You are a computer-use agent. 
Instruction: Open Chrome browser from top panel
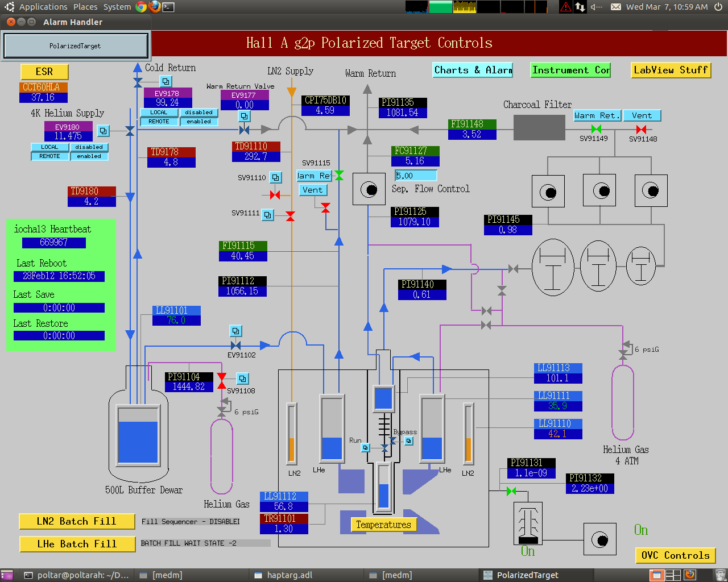coord(142,7)
